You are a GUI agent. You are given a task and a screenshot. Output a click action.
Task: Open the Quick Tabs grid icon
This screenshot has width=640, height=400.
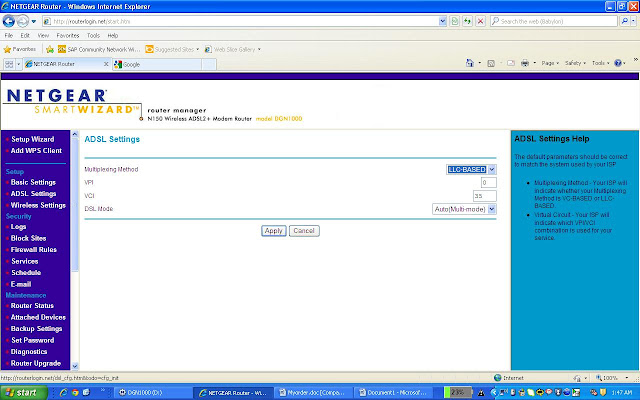click(9, 64)
